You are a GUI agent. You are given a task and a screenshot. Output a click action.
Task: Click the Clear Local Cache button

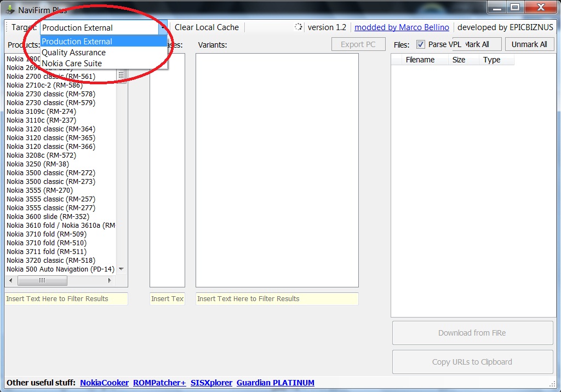[x=207, y=27]
